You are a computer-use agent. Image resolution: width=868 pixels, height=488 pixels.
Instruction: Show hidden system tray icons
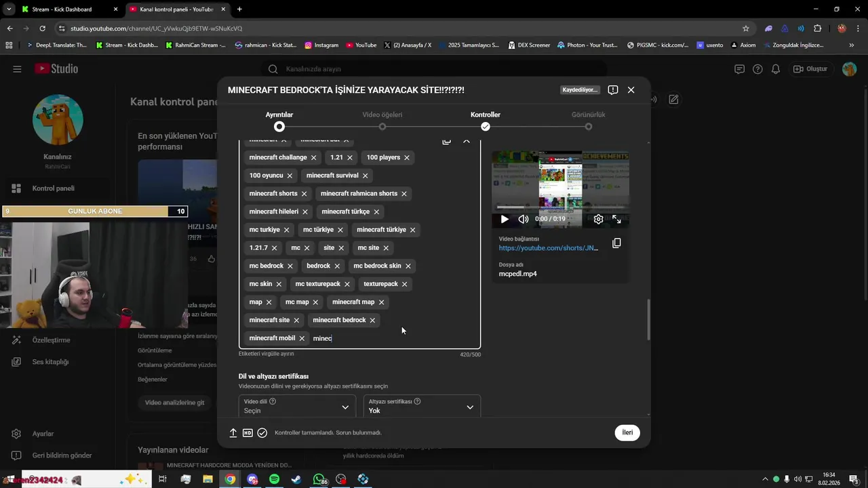[x=765, y=479]
